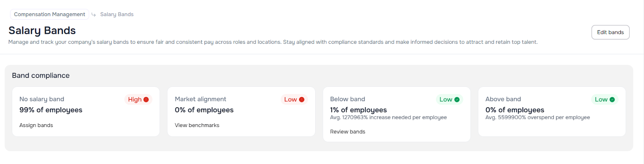Image resolution: width=644 pixels, height=164 pixels.
Task: Select the Below band card title
Action: pos(347,99)
